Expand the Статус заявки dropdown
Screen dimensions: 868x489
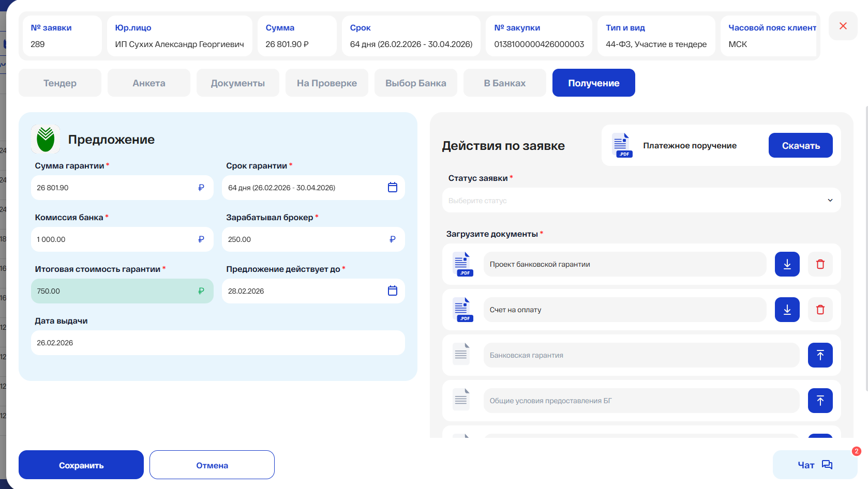[641, 200]
